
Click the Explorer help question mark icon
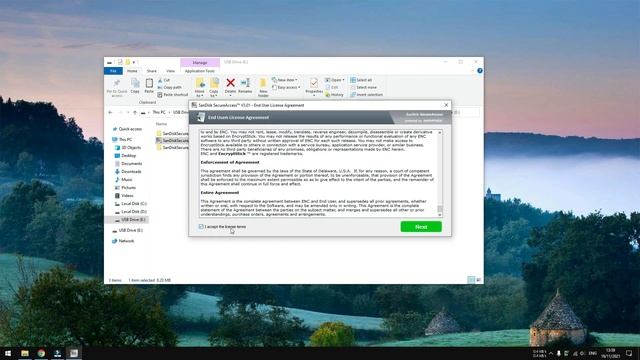(480, 71)
